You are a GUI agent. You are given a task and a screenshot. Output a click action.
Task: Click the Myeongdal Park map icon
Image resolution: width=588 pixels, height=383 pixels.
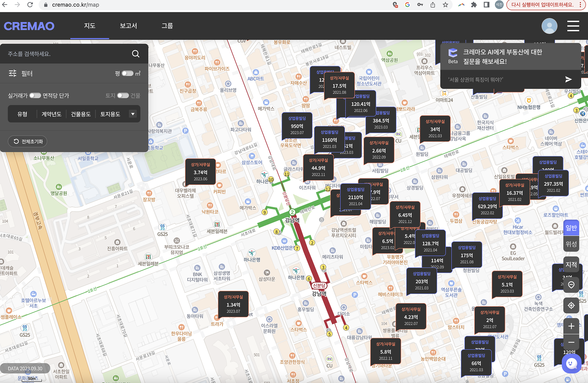pos(59,187)
